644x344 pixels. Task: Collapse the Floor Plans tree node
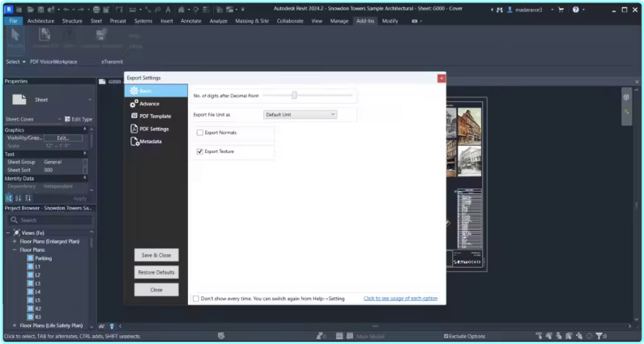click(x=15, y=249)
